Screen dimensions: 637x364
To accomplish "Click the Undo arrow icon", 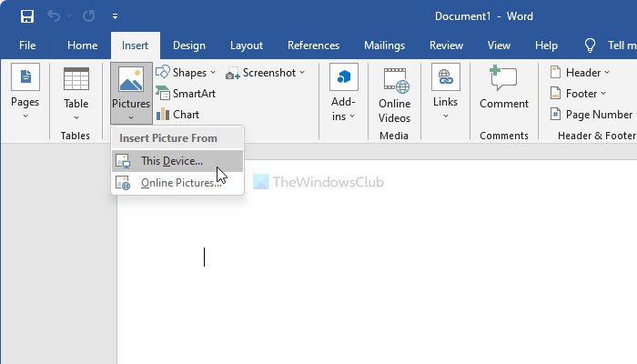I will tap(54, 16).
